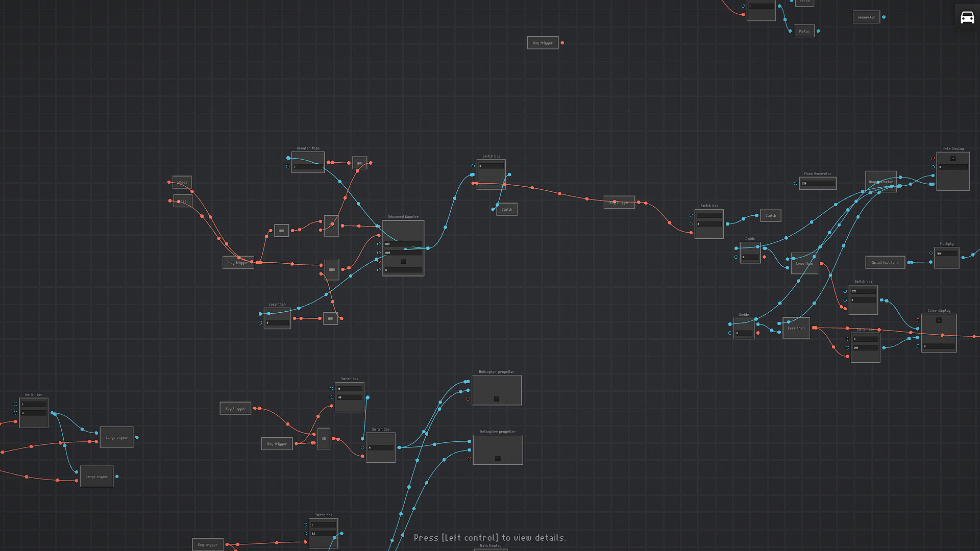The width and height of the screenshot is (980, 551).
Task: Click the OR gate node near Key trigger
Action: tap(324, 438)
